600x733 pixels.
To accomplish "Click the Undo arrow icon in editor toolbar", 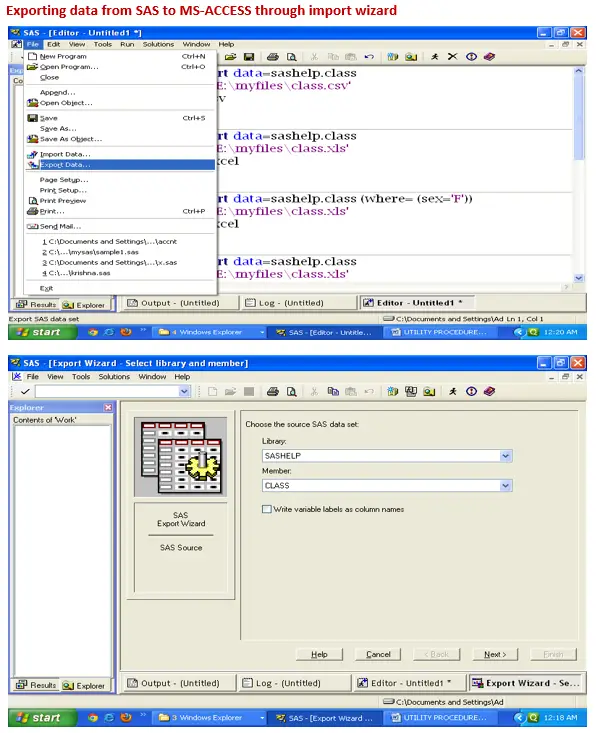I will (369, 57).
